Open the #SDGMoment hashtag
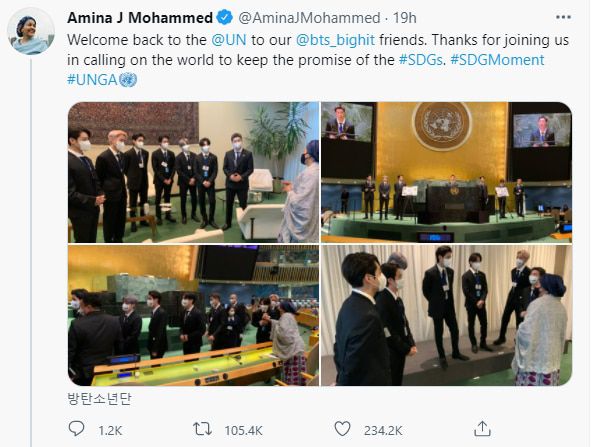Viewport: 598px width, 447px height. pyautogui.click(x=497, y=60)
